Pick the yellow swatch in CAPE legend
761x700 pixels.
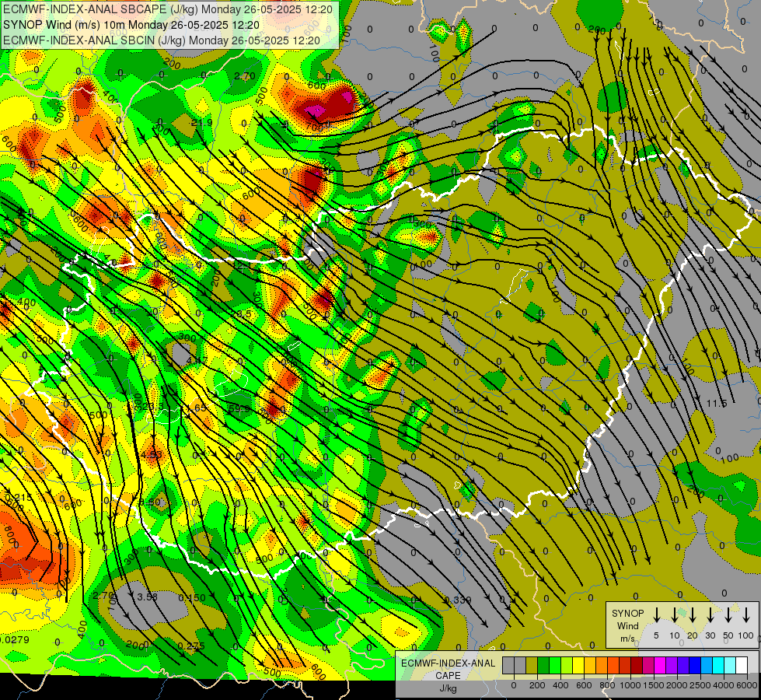point(578,666)
